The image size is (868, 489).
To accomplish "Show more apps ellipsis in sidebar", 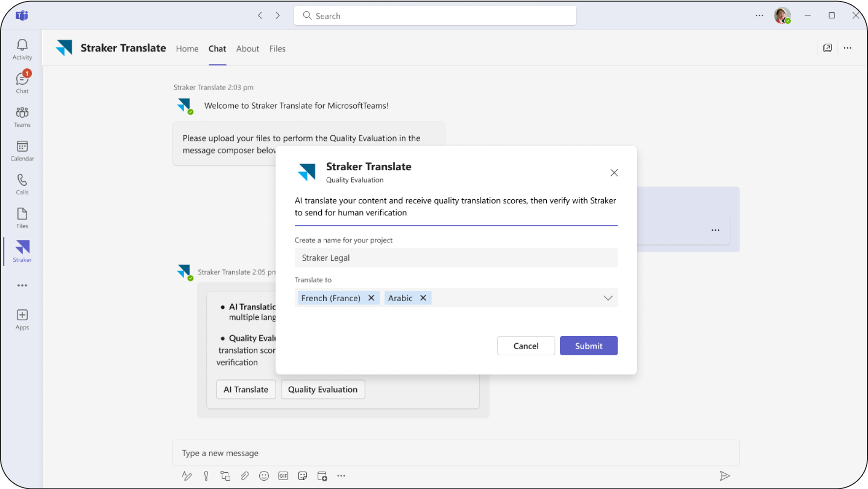I will tap(22, 285).
